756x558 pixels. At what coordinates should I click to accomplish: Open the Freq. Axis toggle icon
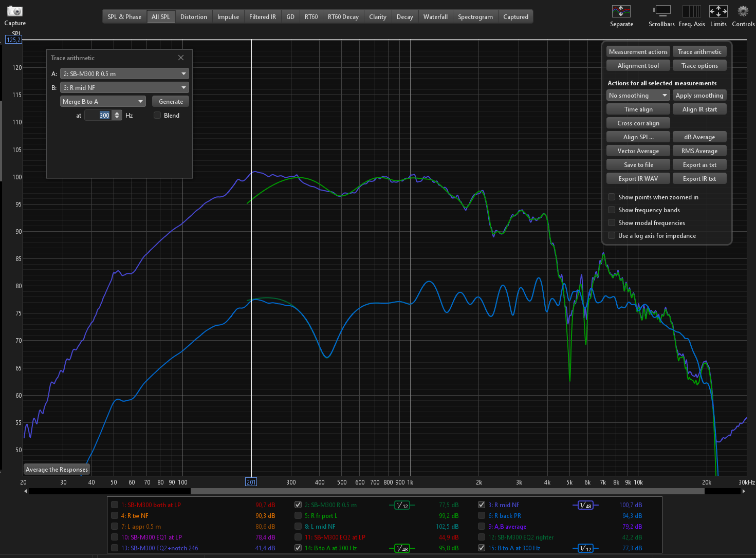pyautogui.click(x=691, y=11)
